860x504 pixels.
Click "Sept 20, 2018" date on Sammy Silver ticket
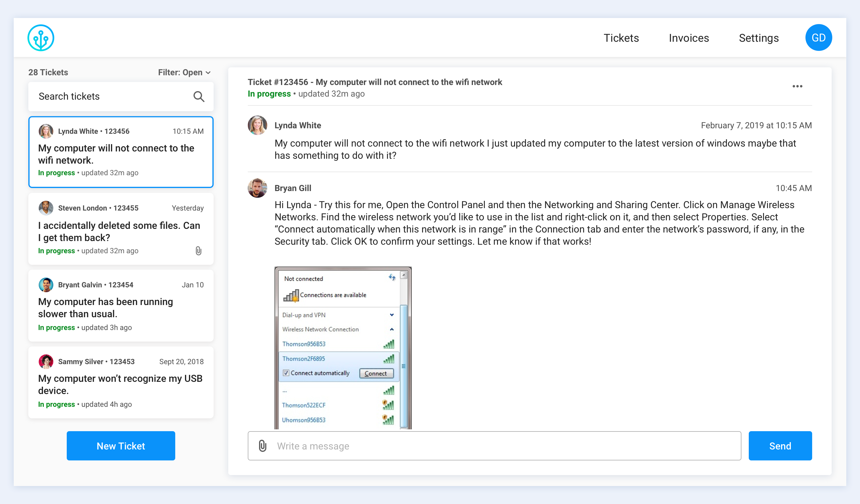coord(181,362)
